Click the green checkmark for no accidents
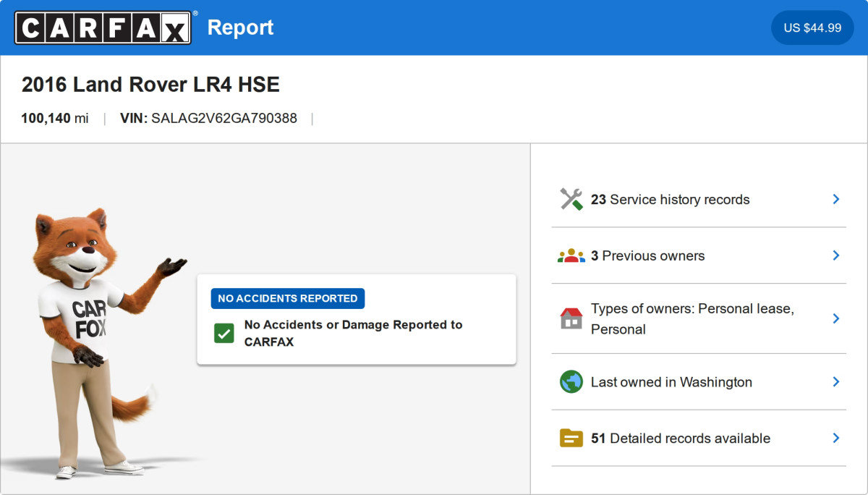 click(x=224, y=333)
